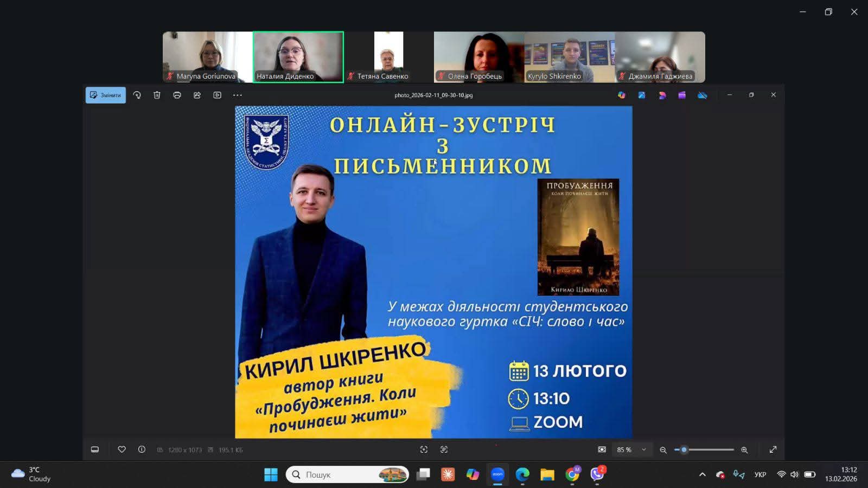Rotate the photo with the rotate icon

[x=137, y=95]
